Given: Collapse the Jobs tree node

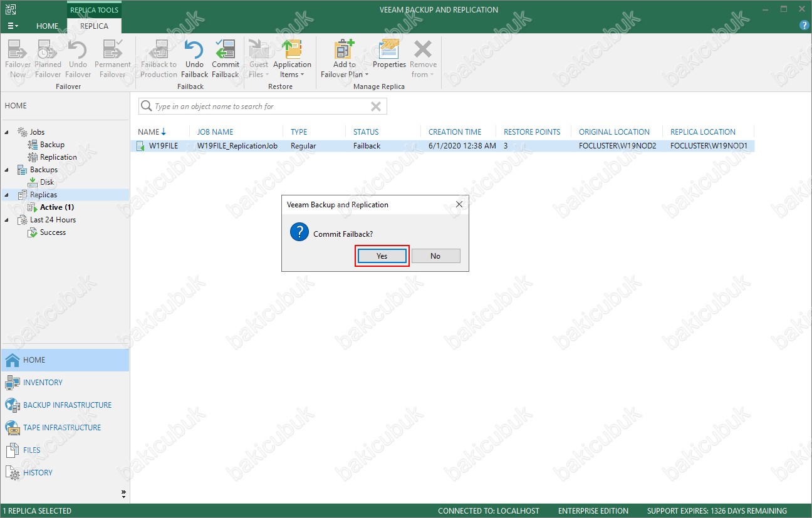Looking at the screenshot, I should tap(8, 132).
